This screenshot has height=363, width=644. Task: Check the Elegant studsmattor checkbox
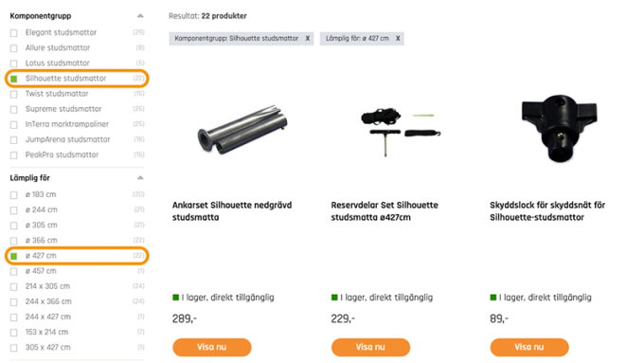click(x=14, y=33)
